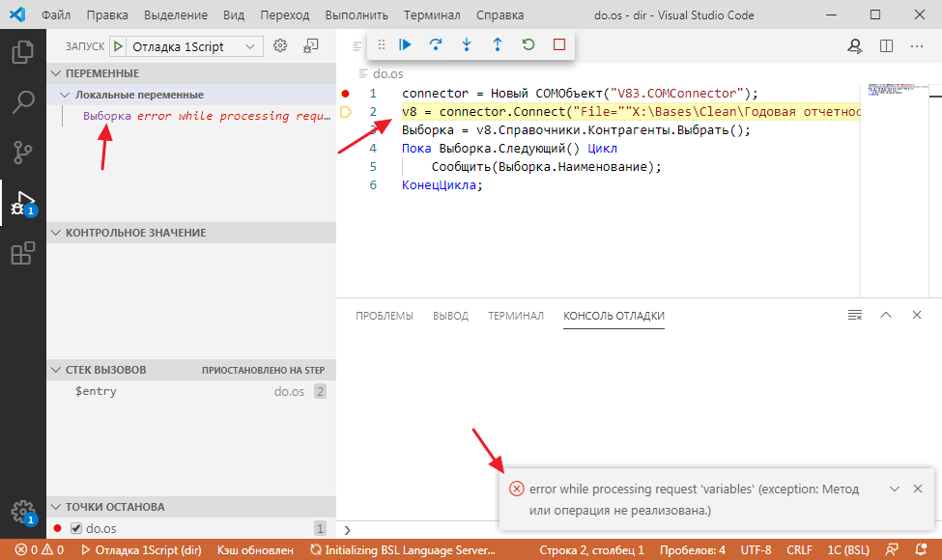Click the Continue debug icon
This screenshot has width=942, height=560.
tap(405, 44)
